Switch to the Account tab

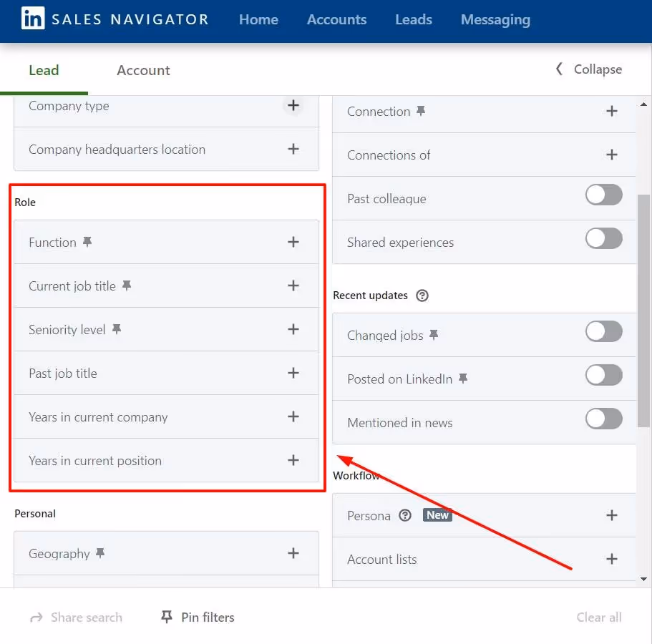coord(142,70)
